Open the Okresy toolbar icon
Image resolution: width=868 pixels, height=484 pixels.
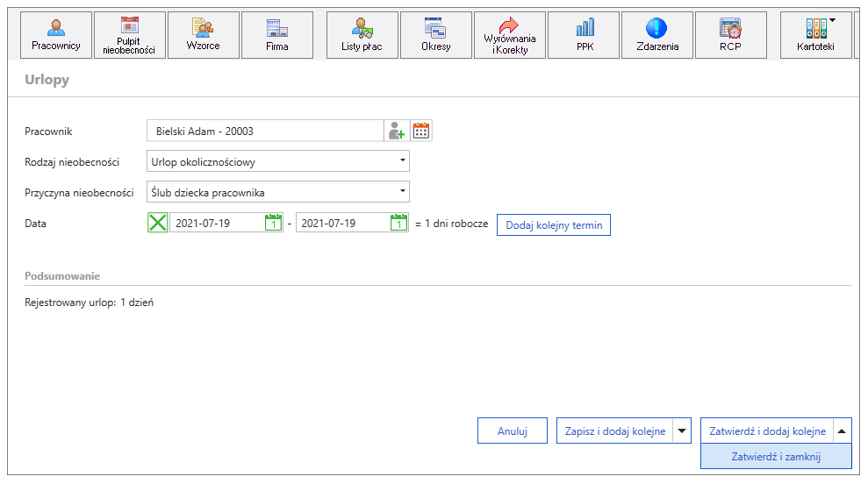[435, 35]
